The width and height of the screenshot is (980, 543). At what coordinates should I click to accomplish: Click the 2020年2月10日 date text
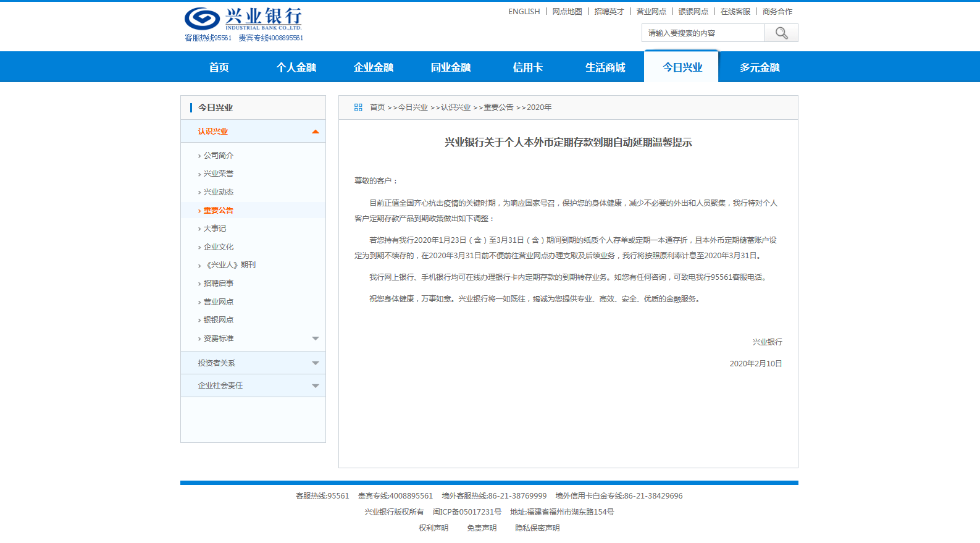click(x=756, y=364)
